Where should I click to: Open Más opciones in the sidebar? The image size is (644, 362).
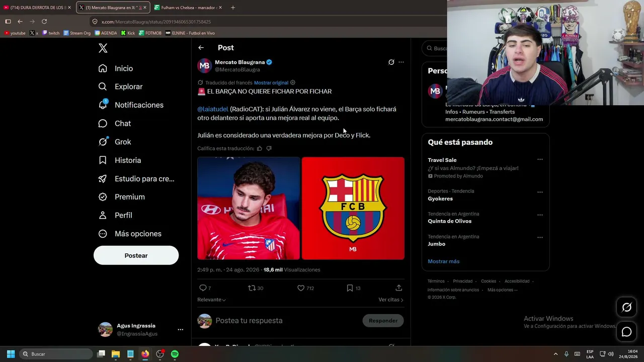pyautogui.click(x=130, y=234)
